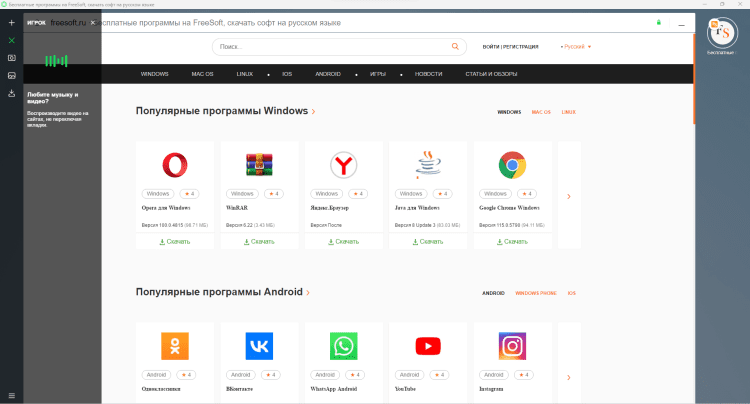Open the LINUX navigation menu item
750x404 pixels.
(x=244, y=74)
